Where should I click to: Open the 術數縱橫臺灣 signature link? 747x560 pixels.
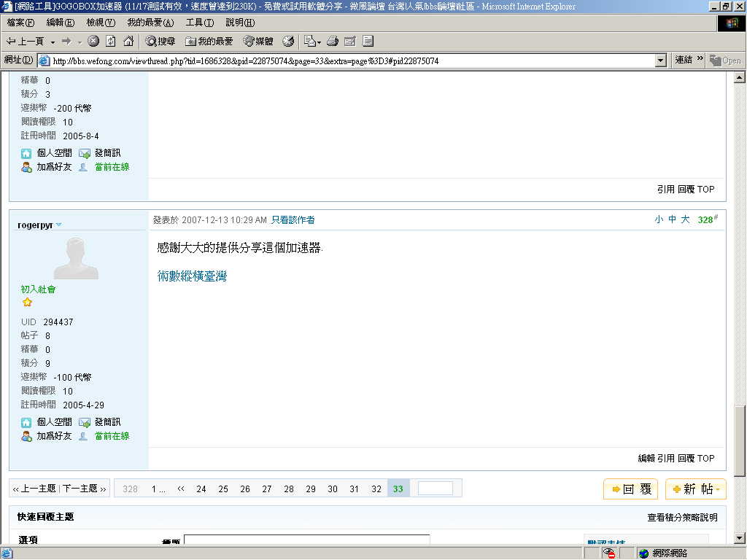point(192,276)
